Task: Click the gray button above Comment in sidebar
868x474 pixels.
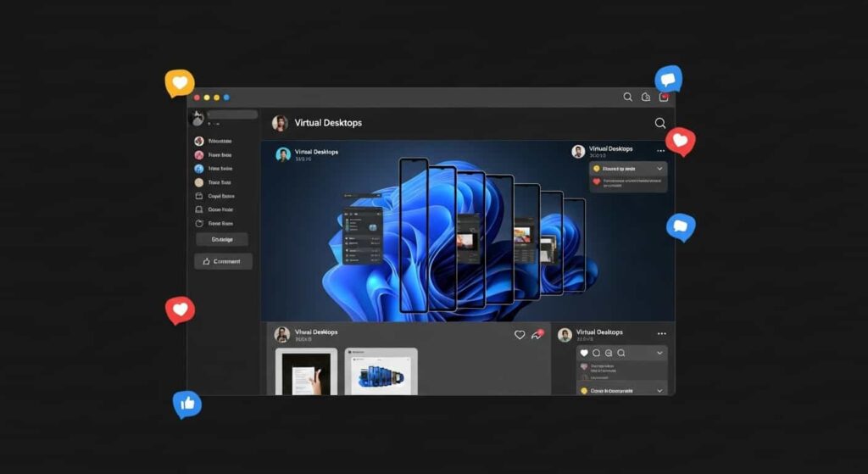Action: [x=222, y=240]
